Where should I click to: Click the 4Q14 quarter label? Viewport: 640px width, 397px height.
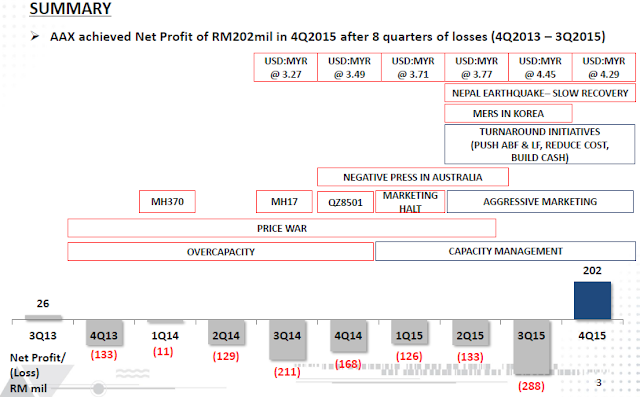tap(348, 336)
